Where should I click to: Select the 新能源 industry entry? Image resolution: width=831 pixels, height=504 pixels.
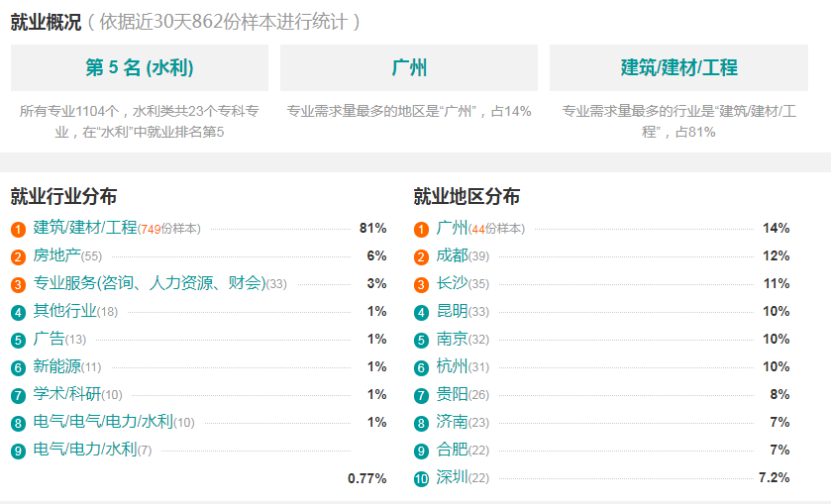[x=56, y=366]
